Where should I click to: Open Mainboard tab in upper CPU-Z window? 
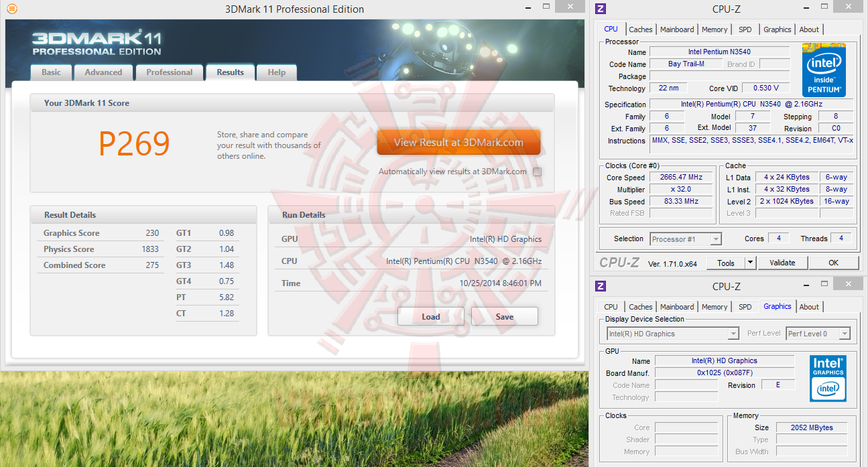(677, 29)
